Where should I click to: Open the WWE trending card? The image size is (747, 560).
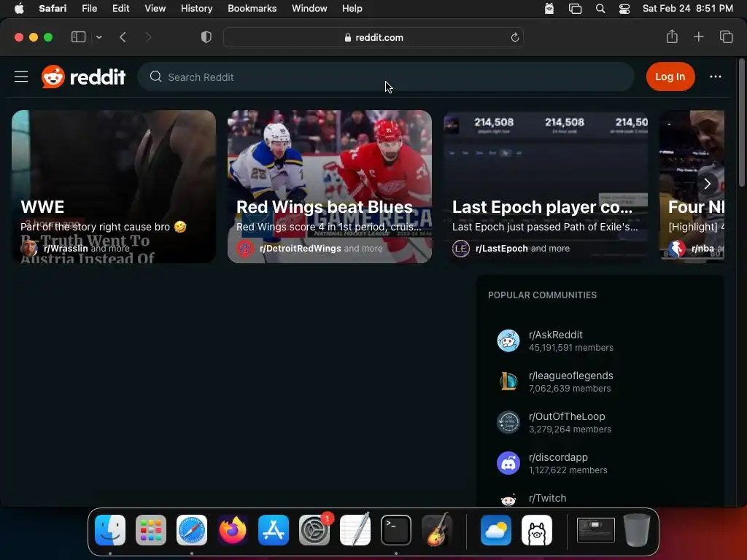(114, 187)
